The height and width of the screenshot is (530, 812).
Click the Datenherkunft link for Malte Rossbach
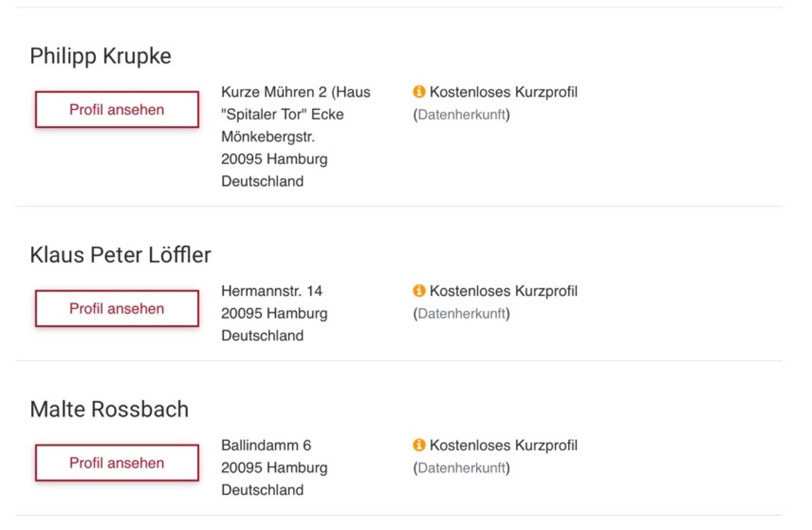coord(462,467)
